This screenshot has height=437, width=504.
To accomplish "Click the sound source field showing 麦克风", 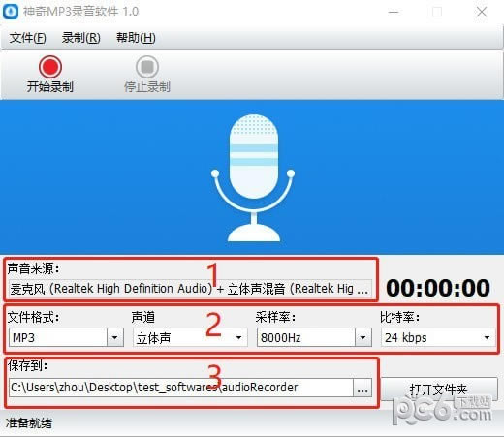I will tap(190, 289).
